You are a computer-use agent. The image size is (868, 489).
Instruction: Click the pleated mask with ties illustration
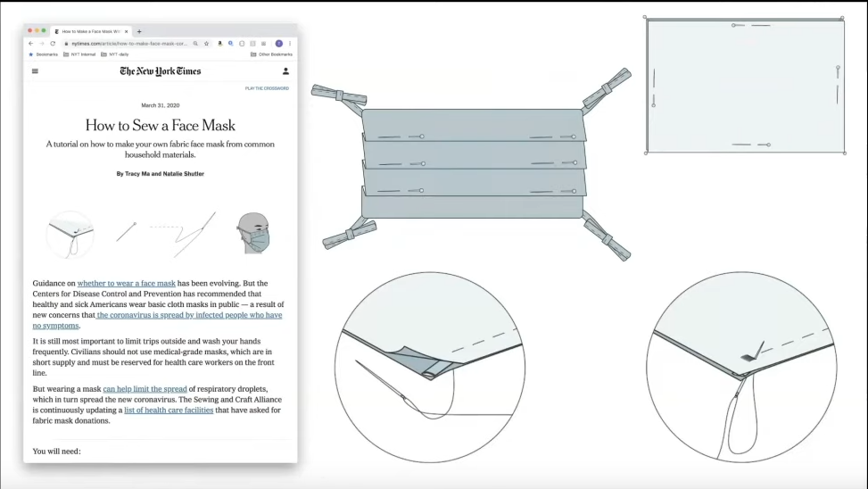pyautogui.click(x=472, y=164)
